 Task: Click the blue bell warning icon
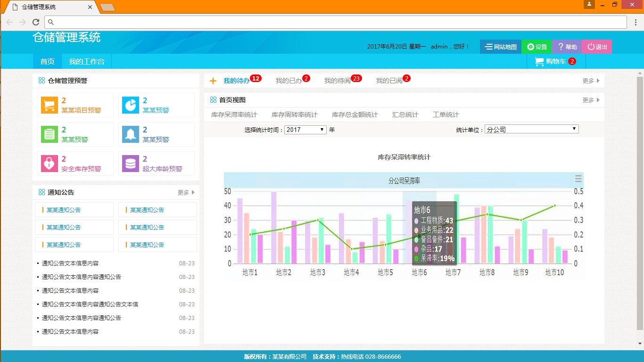pyautogui.click(x=131, y=134)
